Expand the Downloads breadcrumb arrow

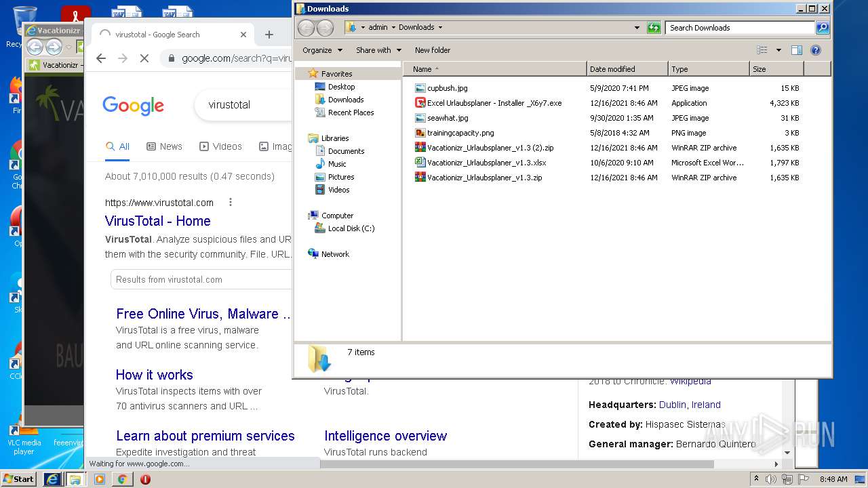click(440, 28)
